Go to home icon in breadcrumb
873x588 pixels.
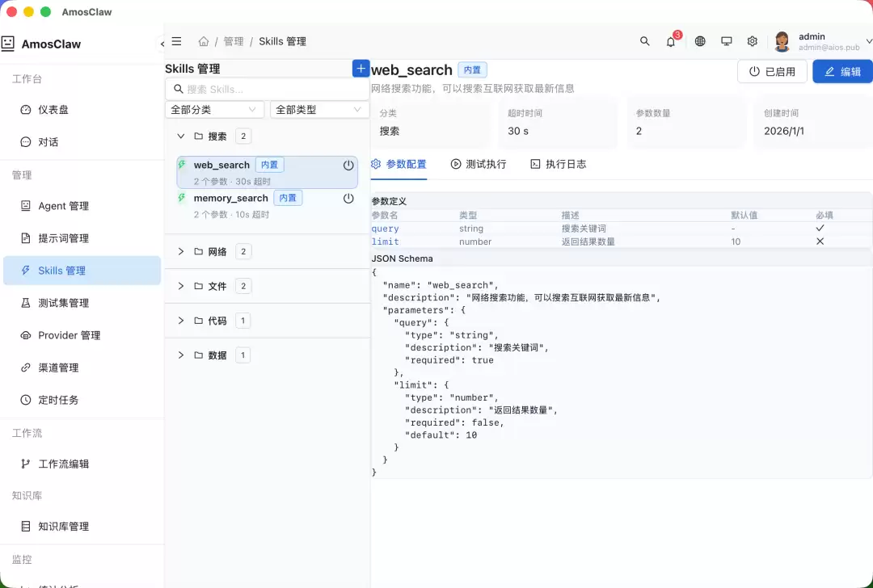[x=204, y=41]
